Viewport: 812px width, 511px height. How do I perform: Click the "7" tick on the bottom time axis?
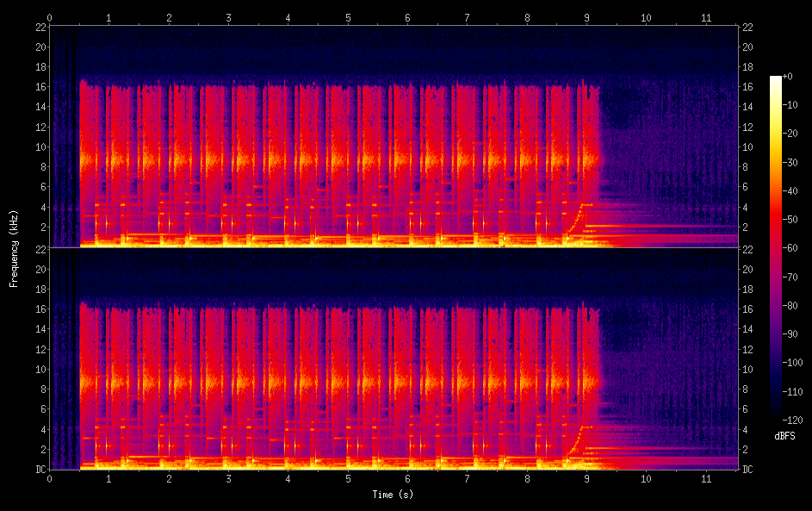pyautogui.click(x=467, y=478)
